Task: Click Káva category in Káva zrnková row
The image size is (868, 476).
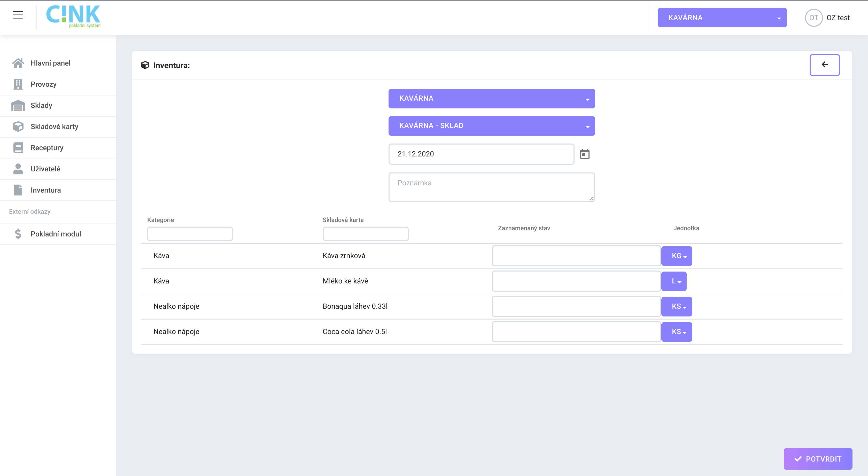Action: click(x=161, y=256)
